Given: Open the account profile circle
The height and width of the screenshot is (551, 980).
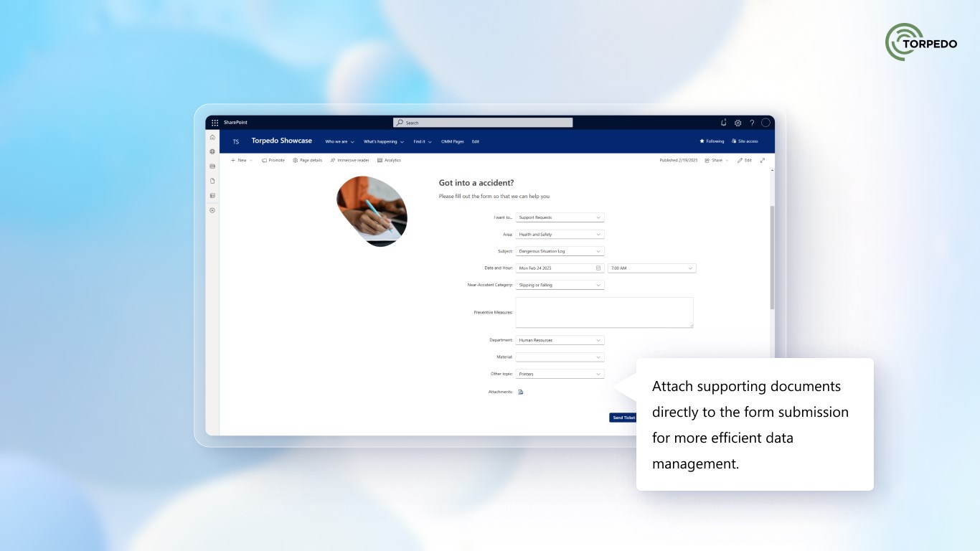Looking at the screenshot, I should tap(765, 123).
